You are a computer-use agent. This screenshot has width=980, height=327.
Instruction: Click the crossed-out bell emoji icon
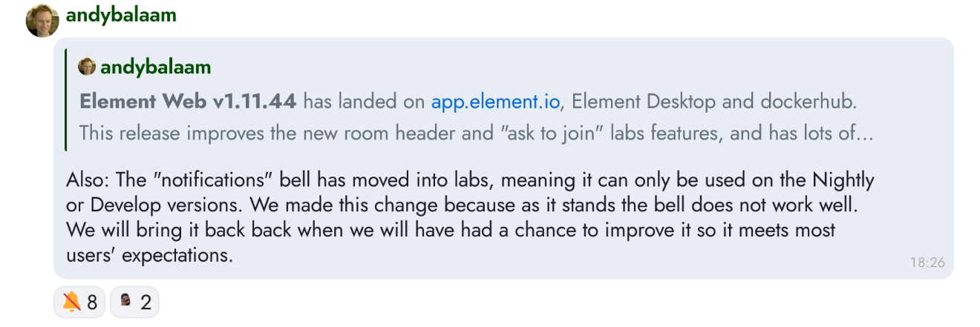pos(71,302)
